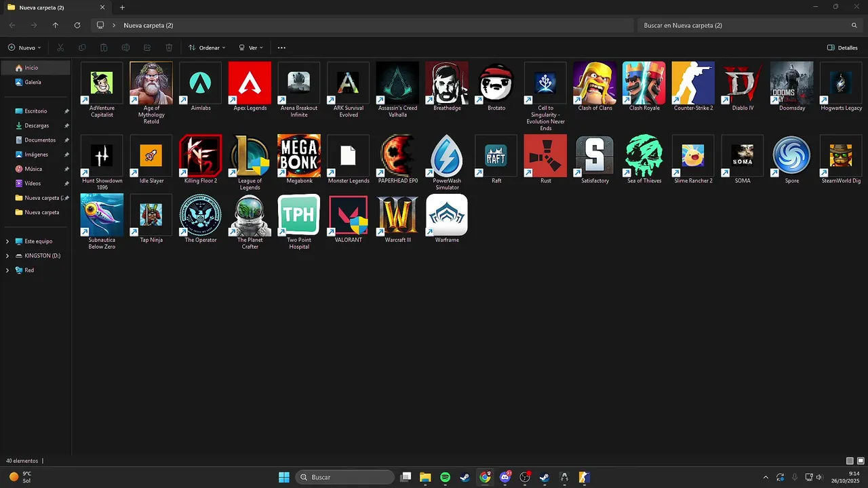
Task: Expand the KINGSTON (D:) drive node
Action: pos(7,256)
